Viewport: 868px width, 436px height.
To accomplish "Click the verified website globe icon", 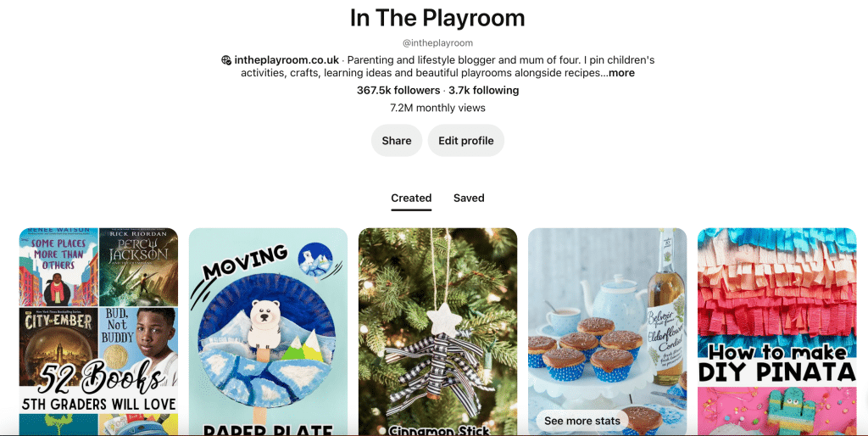I will (x=225, y=60).
